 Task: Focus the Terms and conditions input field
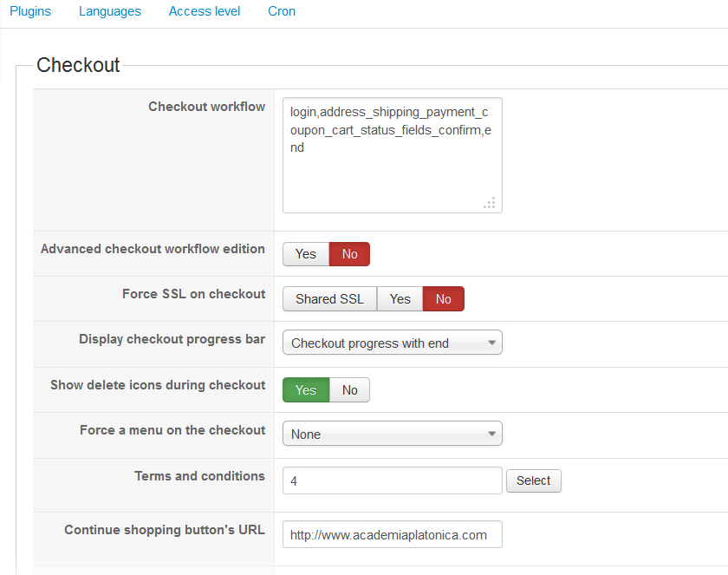392,480
